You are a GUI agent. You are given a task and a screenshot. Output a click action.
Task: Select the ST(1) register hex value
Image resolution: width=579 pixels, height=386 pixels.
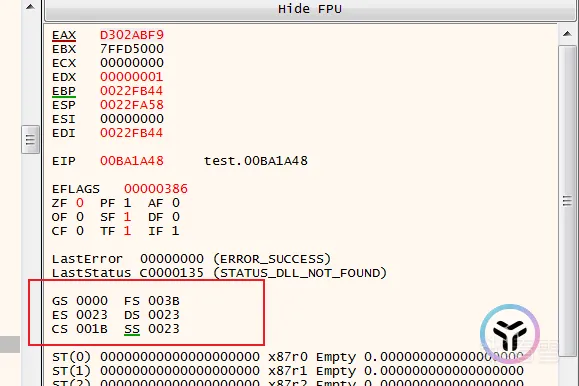click(180, 371)
